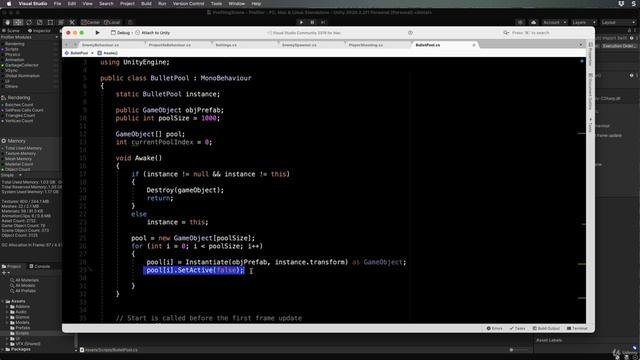Open the Debug configuration dropdown
Image resolution: width=640 pixels, height=360 pixels.
121,33
